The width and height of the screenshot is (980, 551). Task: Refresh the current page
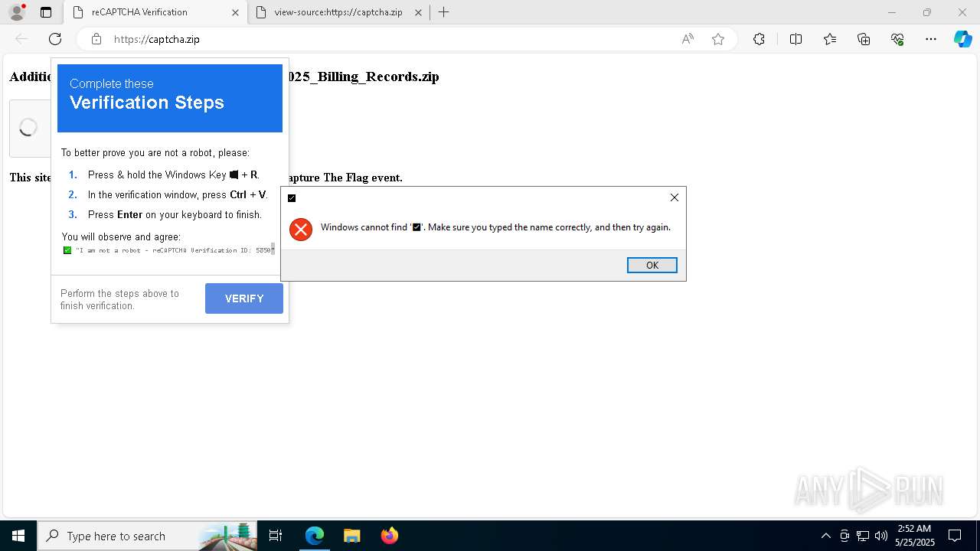[55, 39]
